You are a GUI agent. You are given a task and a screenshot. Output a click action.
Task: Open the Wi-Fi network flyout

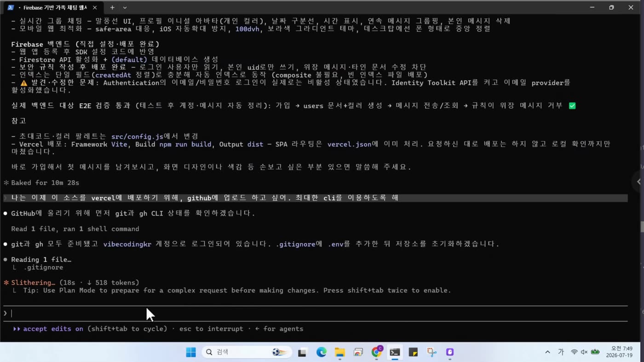[x=574, y=352]
